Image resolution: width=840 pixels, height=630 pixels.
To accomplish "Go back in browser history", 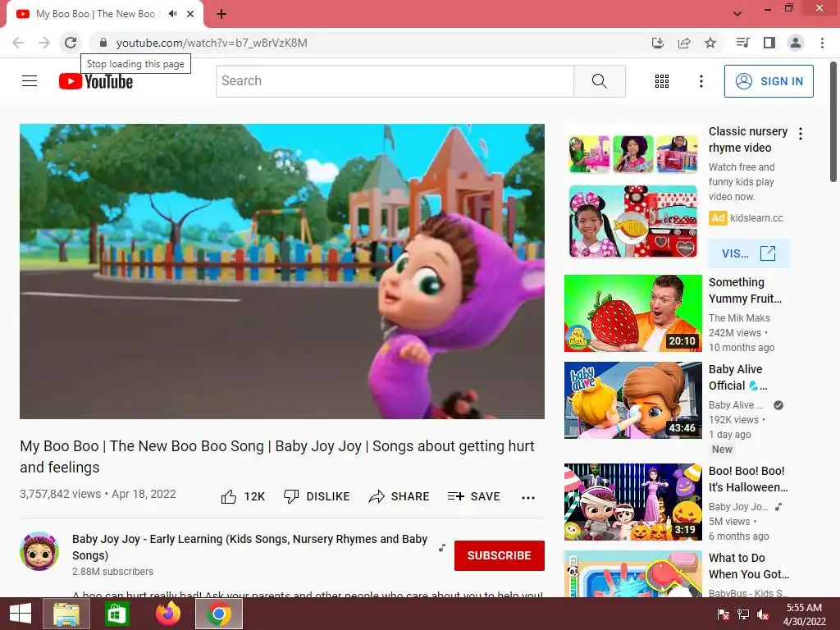I will pos(18,43).
